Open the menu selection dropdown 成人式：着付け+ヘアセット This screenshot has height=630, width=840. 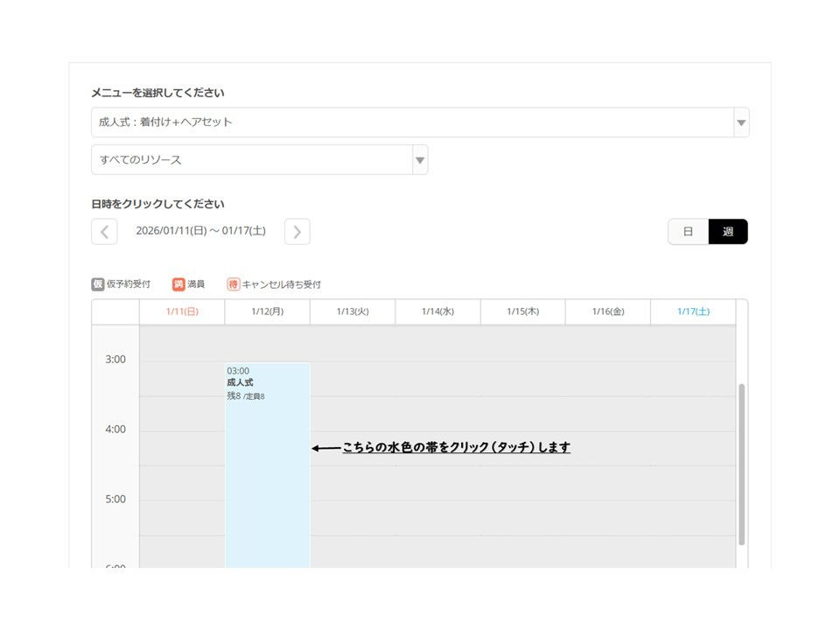[x=420, y=122]
